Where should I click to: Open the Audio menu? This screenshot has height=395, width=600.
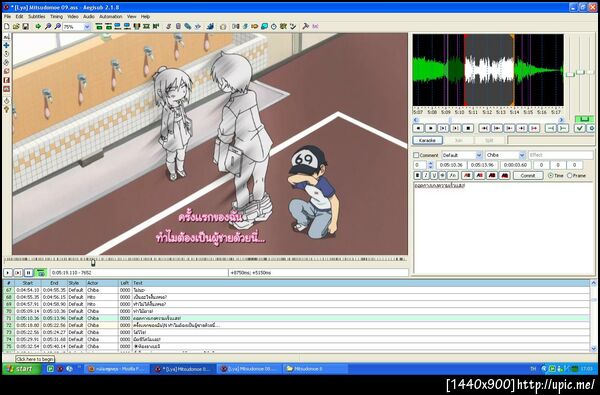(89, 17)
